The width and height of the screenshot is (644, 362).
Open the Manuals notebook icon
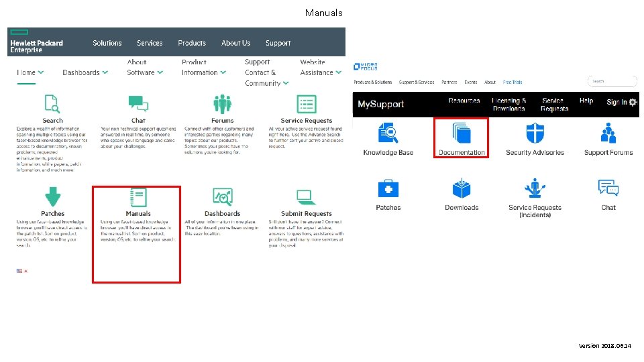[138, 197]
